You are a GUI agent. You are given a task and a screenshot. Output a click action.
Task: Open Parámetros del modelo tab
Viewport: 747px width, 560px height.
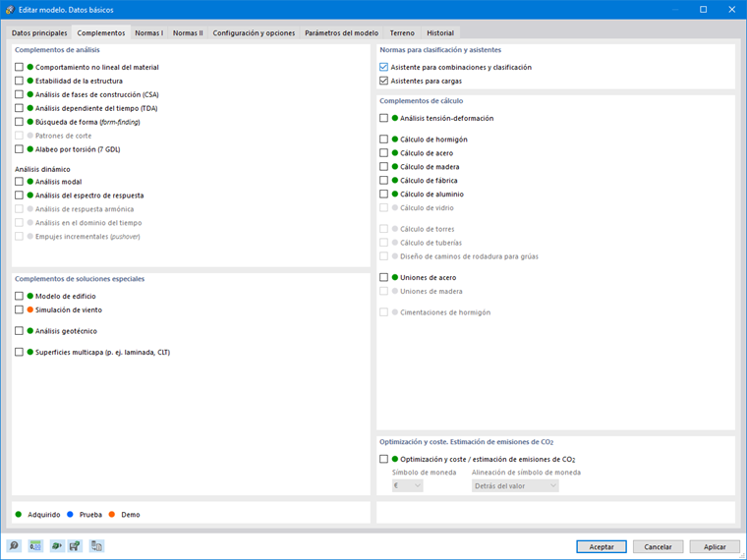(x=342, y=32)
